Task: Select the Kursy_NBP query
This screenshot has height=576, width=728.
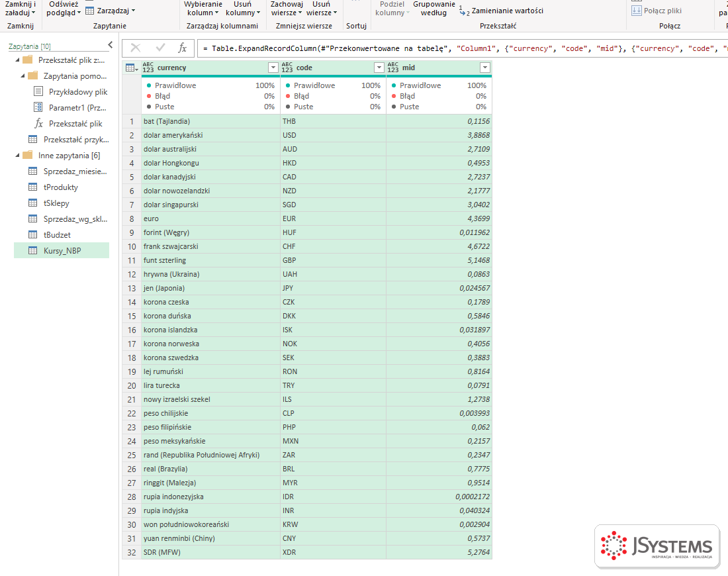Action: pos(62,251)
